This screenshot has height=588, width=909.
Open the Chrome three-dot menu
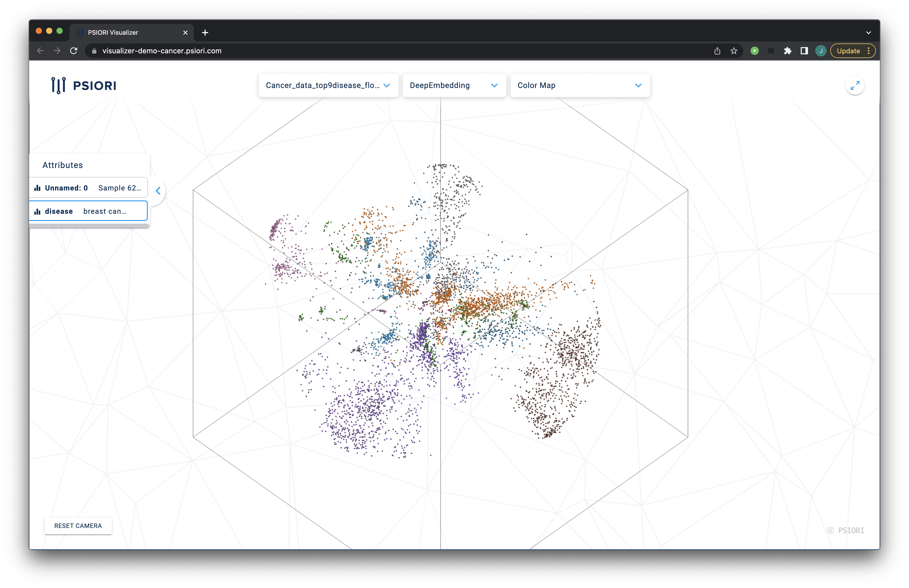tap(869, 51)
